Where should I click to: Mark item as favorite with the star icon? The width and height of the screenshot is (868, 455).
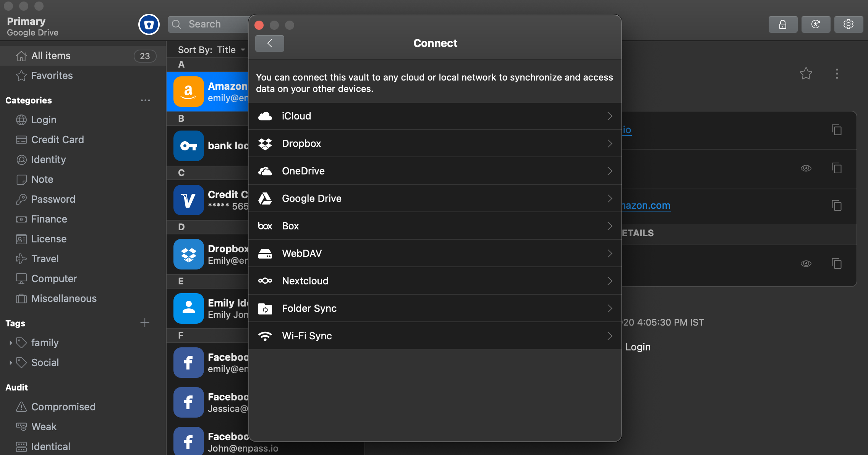click(806, 73)
